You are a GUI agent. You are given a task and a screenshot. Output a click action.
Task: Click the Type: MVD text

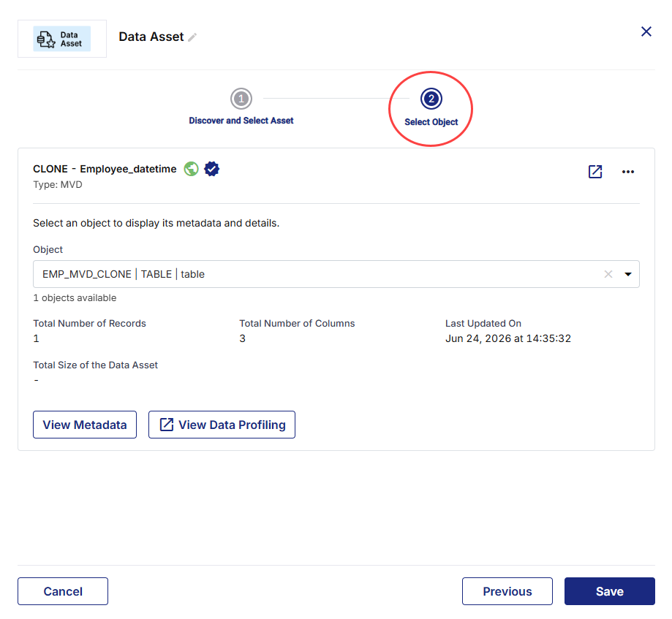(x=58, y=185)
